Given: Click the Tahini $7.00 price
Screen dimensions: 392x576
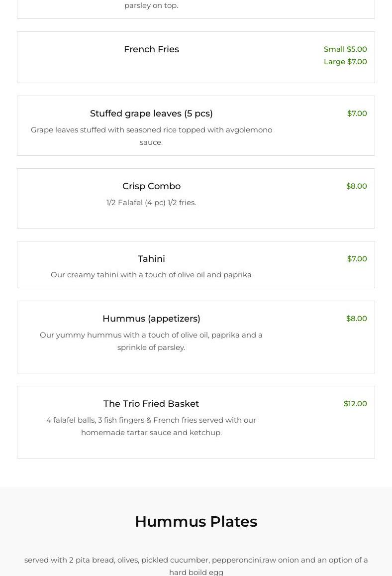Looking at the screenshot, I should click(x=357, y=258).
